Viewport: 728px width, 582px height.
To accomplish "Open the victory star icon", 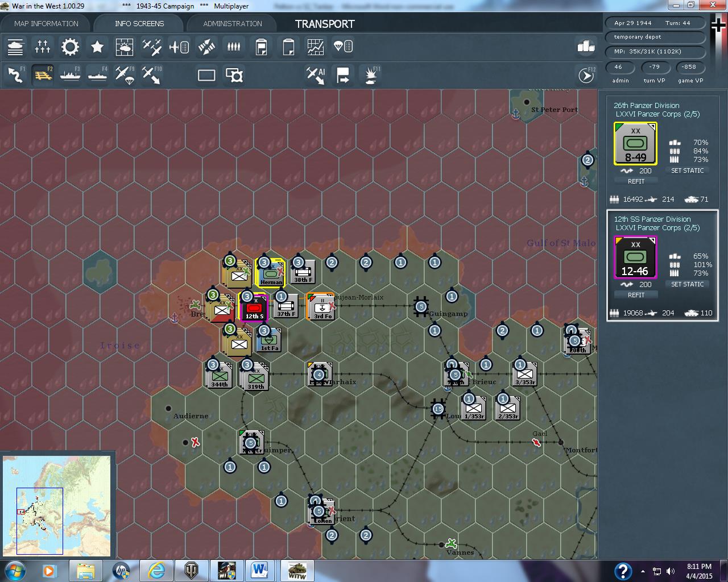I will pyautogui.click(x=97, y=47).
